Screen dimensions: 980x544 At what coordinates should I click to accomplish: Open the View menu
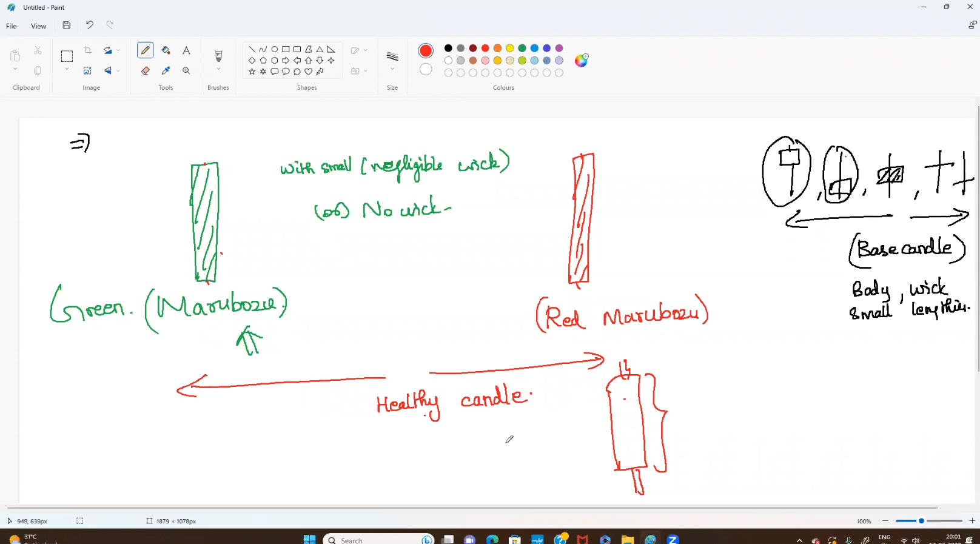tap(38, 26)
